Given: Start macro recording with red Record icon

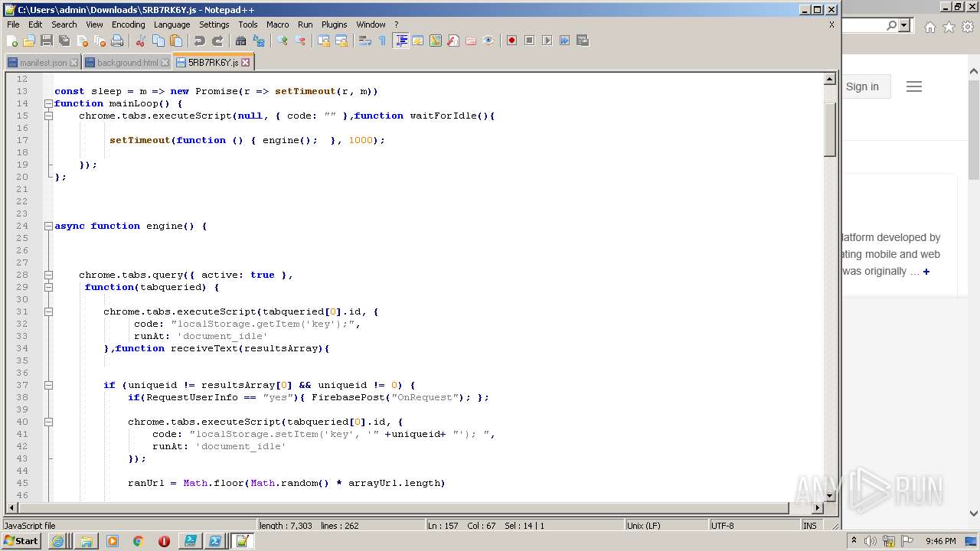Looking at the screenshot, I should [512, 41].
